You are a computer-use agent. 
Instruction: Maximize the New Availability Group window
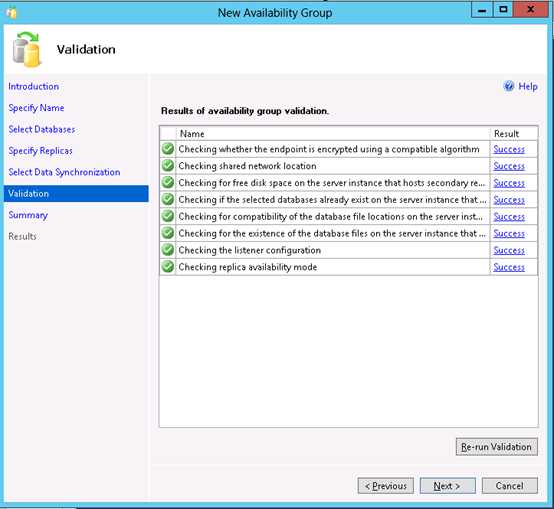tap(503, 10)
